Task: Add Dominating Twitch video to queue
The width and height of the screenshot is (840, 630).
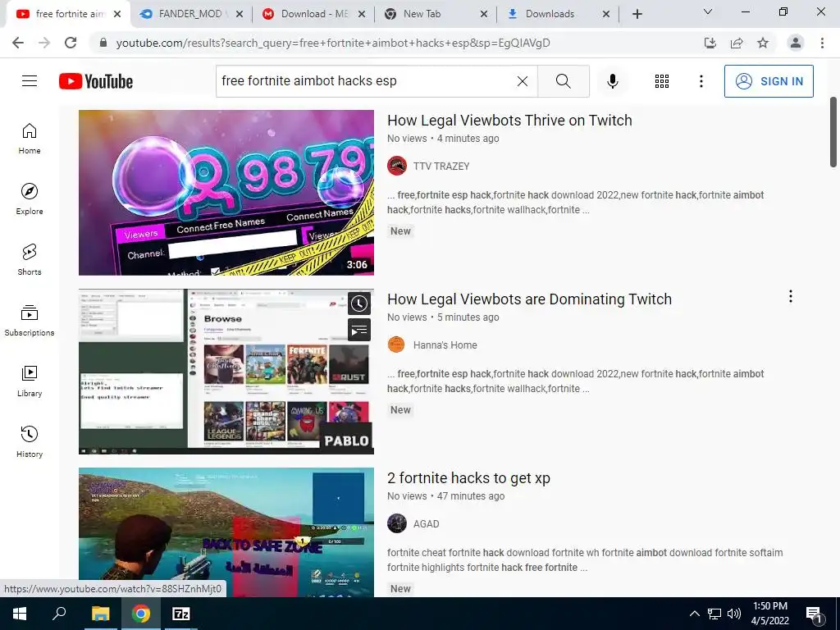Action: pos(359,330)
